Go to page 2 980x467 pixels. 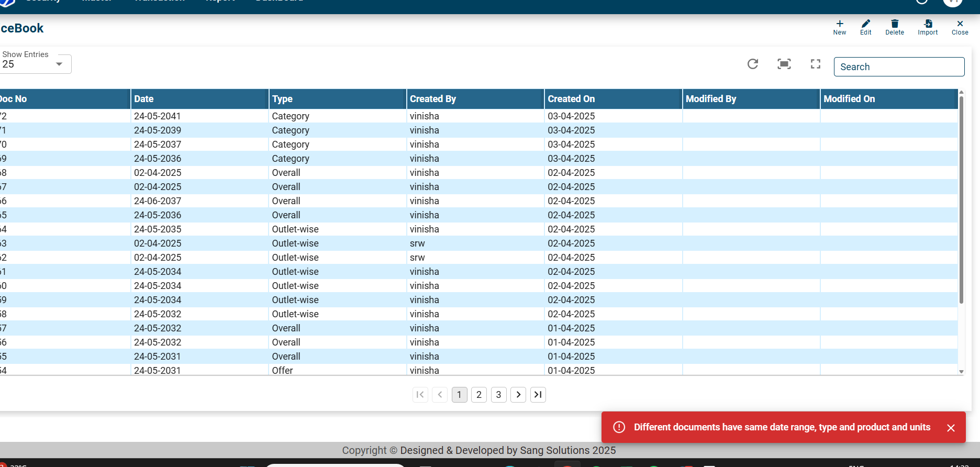[478, 395]
